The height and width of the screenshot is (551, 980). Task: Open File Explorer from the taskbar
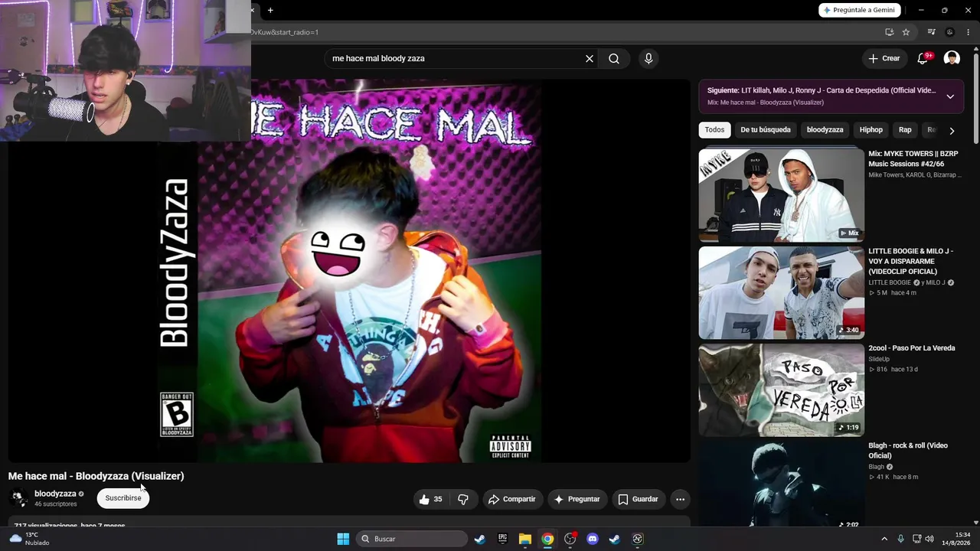click(524, 539)
